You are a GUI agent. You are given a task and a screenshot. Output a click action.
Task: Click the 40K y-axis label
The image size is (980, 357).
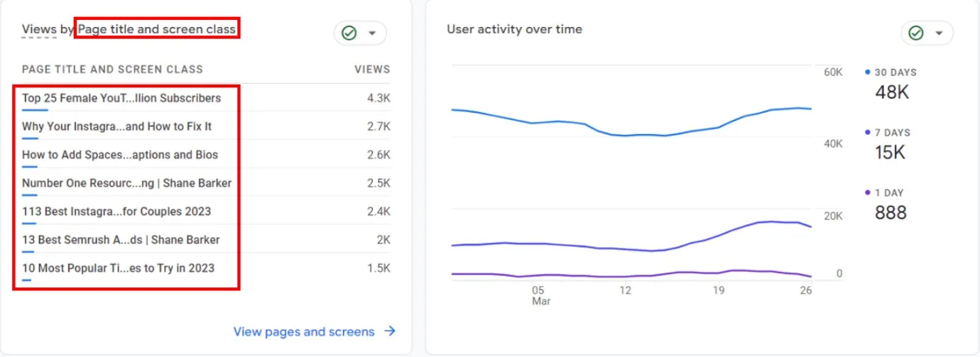[x=833, y=143]
